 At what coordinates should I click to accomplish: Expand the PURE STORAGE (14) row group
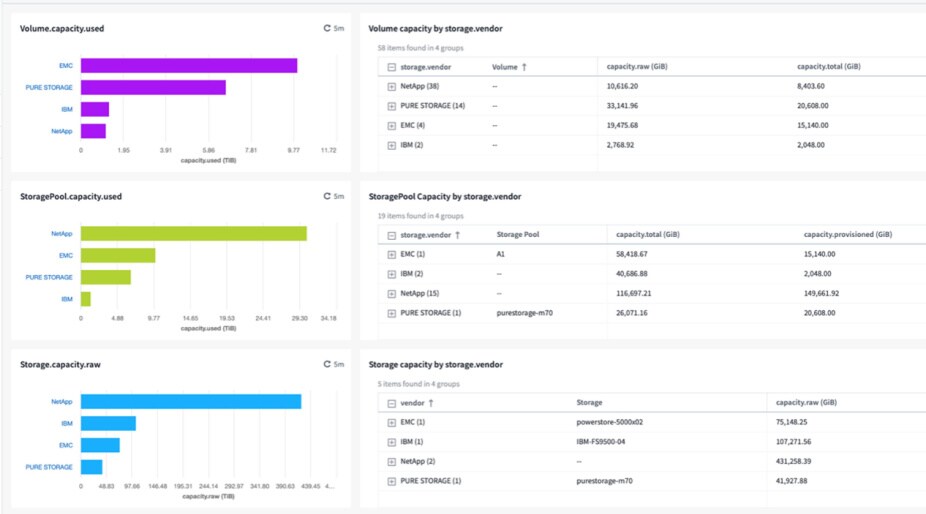[x=391, y=106]
